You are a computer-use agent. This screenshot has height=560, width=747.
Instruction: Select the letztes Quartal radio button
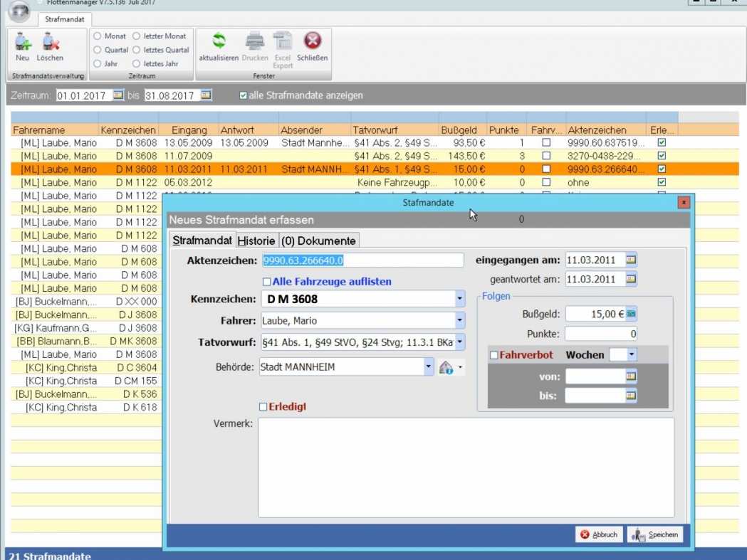(x=136, y=50)
